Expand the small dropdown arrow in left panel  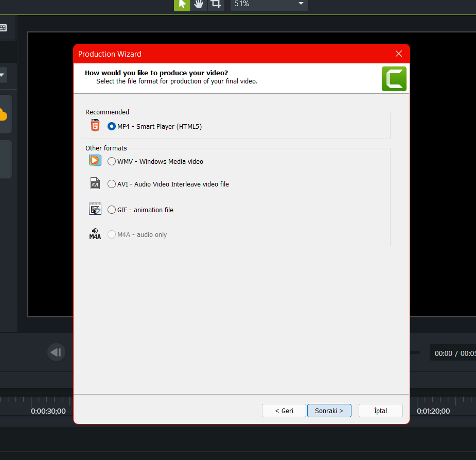click(x=3, y=75)
